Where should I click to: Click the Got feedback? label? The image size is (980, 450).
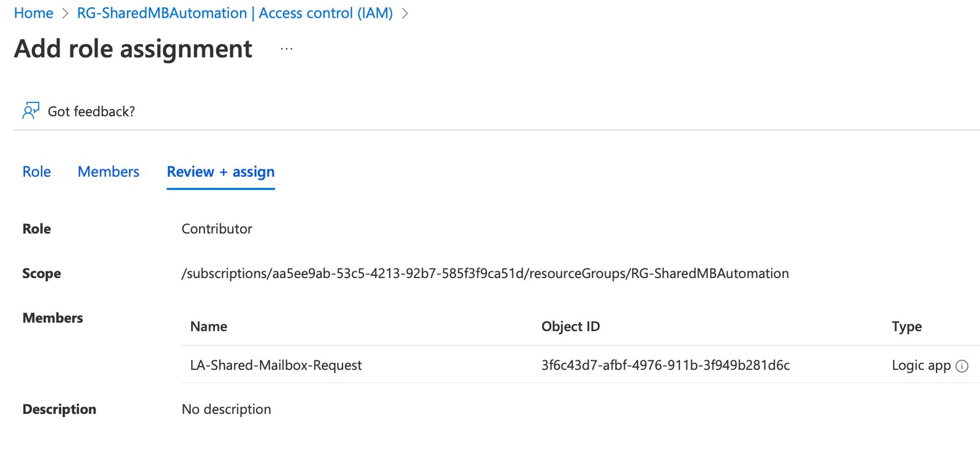pos(91,111)
